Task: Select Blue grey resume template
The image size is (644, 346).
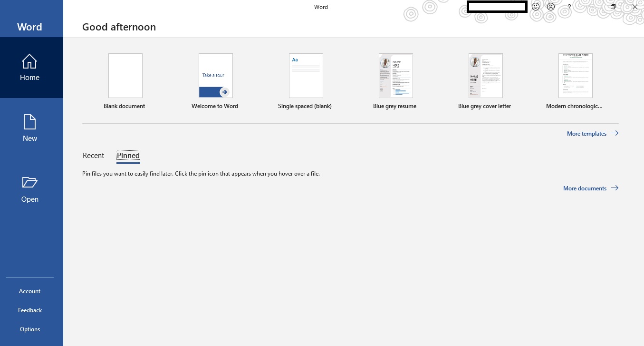Action: coord(395,81)
